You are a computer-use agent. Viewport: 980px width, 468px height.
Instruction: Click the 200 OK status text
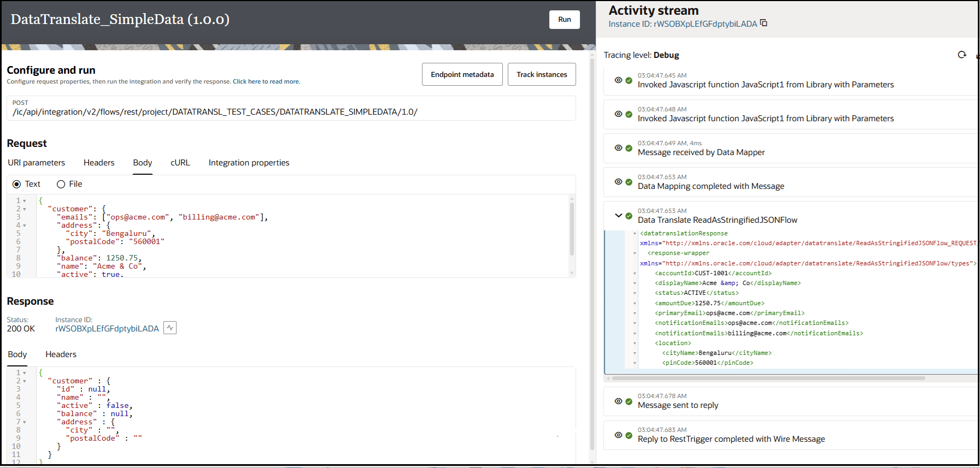click(21, 329)
